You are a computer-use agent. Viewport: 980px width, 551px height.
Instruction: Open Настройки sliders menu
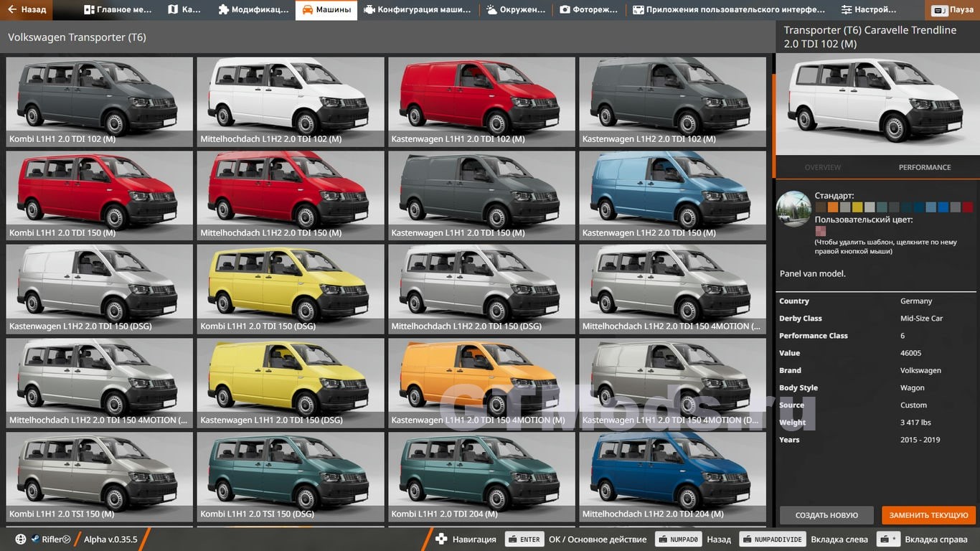[869, 10]
